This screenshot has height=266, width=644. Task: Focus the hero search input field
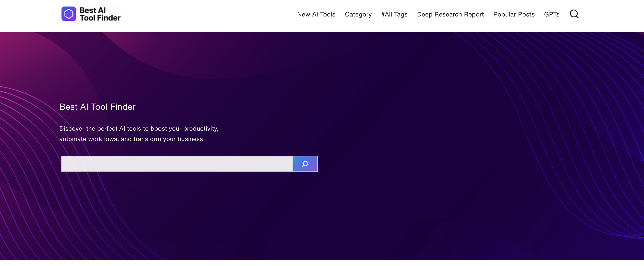tap(177, 164)
